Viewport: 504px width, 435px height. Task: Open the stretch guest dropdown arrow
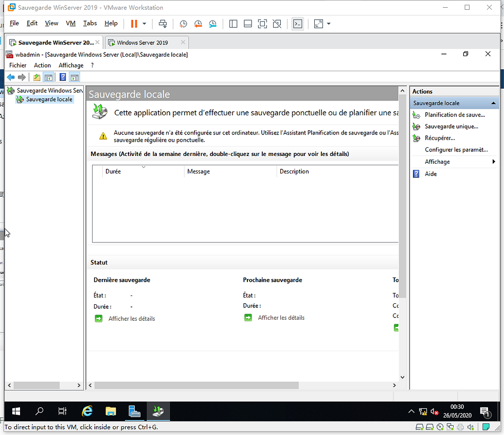[329, 24]
